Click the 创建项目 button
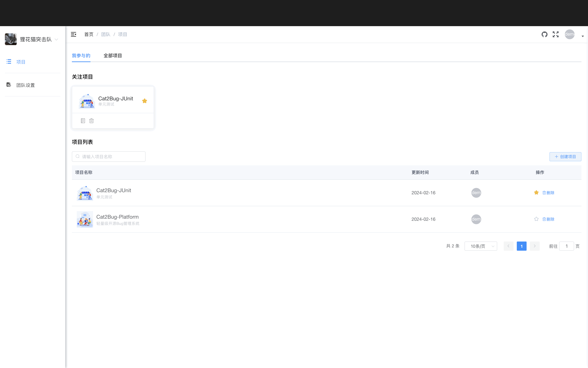Viewport: 588px width, 368px height. [565, 157]
